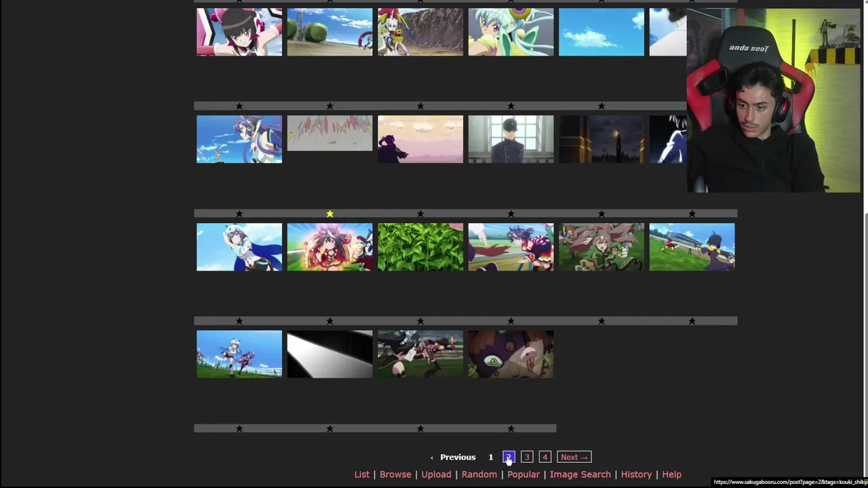Open the brown-haired girl in green thumbnail
This screenshot has height=488, width=868.
tap(601, 247)
